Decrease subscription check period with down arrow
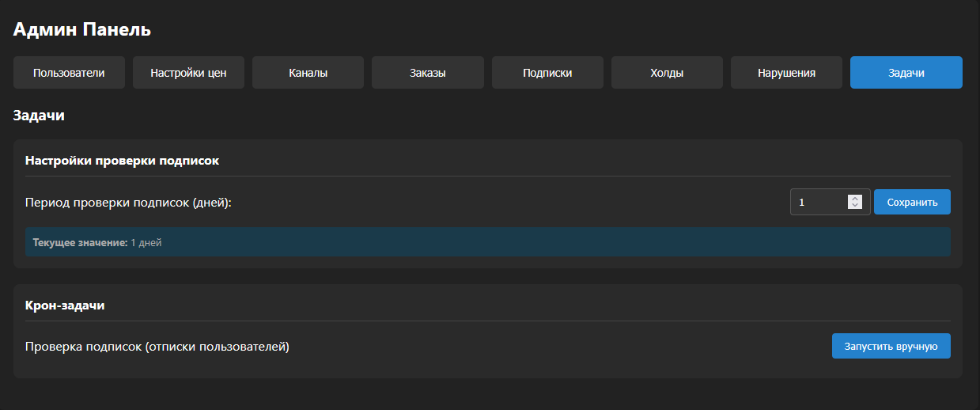Viewport: 980px width, 410px height. coord(854,206)
